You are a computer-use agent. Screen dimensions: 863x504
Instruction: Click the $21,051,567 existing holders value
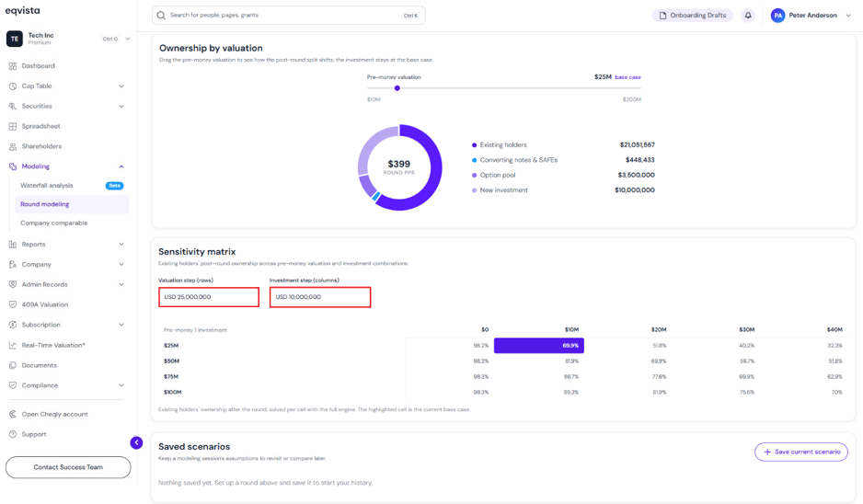638,145
